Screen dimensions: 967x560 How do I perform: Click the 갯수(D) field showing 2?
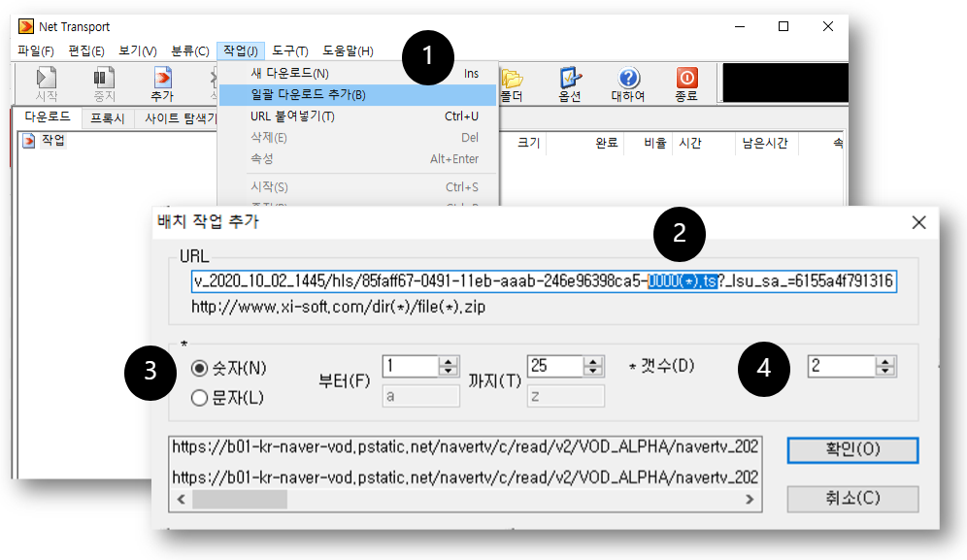pos(842,366)
